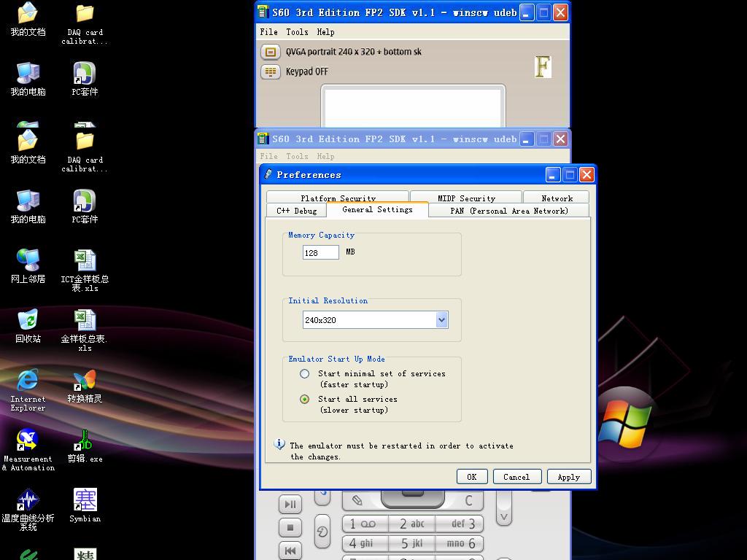Select the Symbian desktop shortcut
This screenshot has height=560, width=747.
(85, 506)
